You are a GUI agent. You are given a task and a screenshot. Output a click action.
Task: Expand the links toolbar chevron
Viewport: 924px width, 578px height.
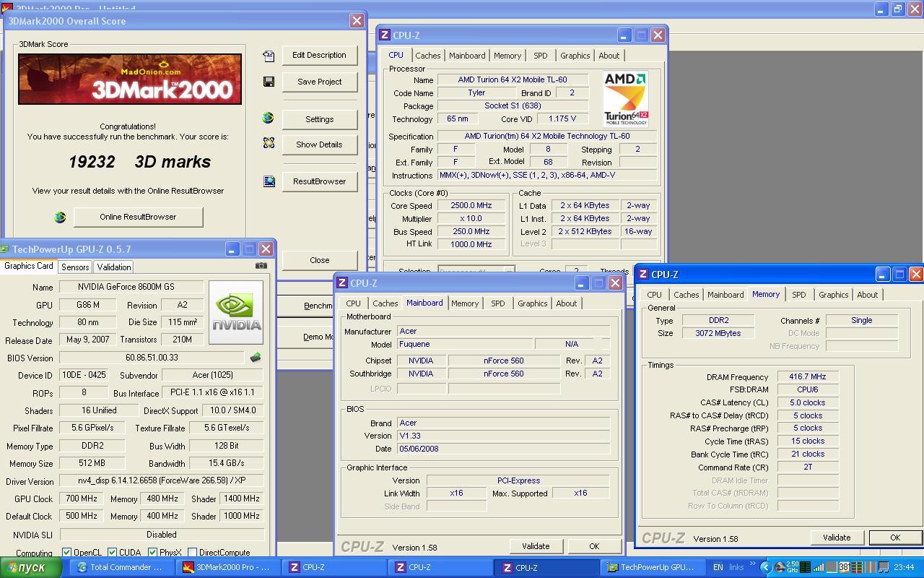(753, 564)
